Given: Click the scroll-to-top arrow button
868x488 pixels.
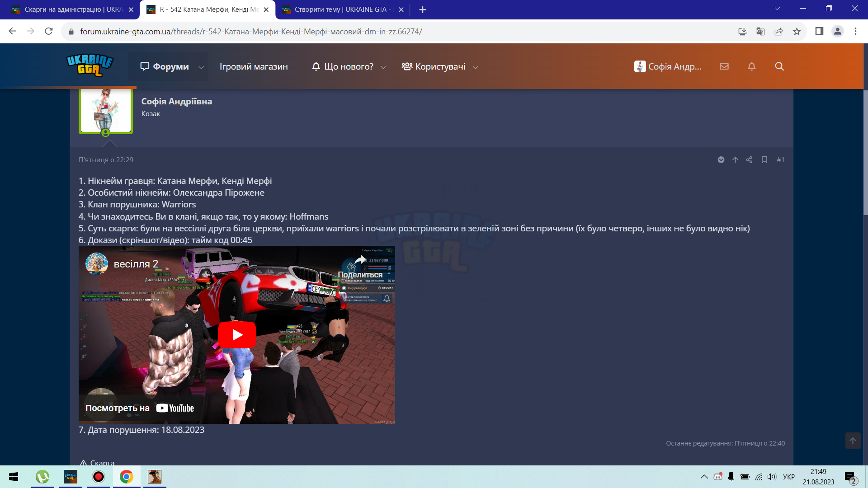Looking at the screenshot, I should pyautogui.click(x=853, y=441).
